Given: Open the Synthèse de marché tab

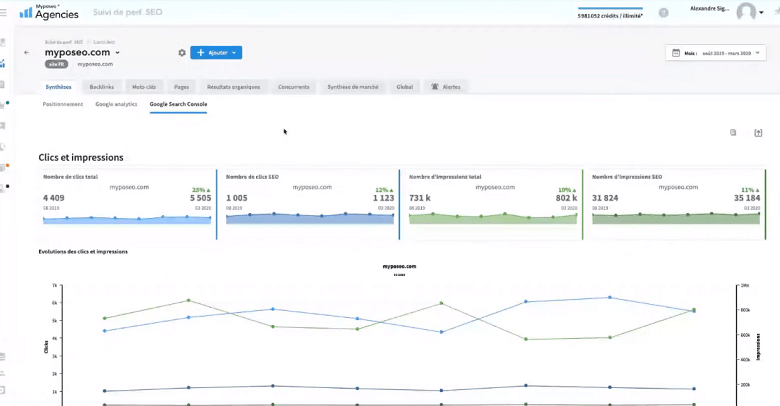Looking at the screenshot, I should click(x=353, y=87).
